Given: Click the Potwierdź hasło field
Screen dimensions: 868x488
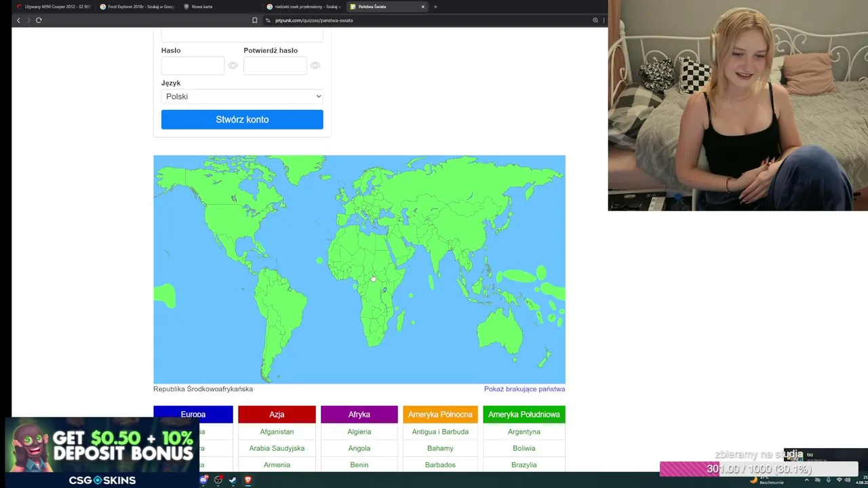Looking at the screenshot, I should (275, 66).
